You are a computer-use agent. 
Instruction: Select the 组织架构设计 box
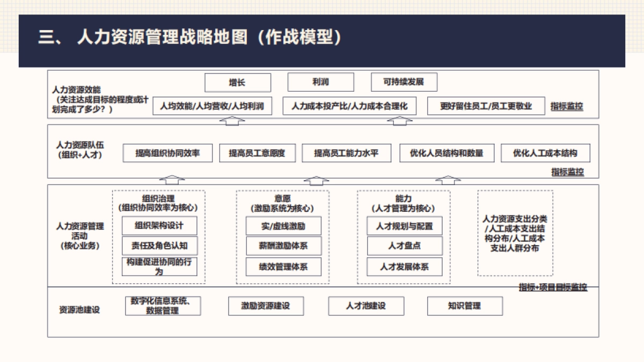point(158,226)
